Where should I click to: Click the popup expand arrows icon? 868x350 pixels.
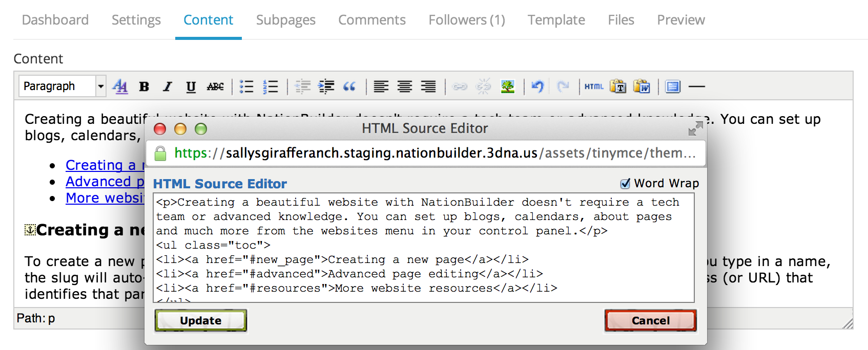click(695, 128)
